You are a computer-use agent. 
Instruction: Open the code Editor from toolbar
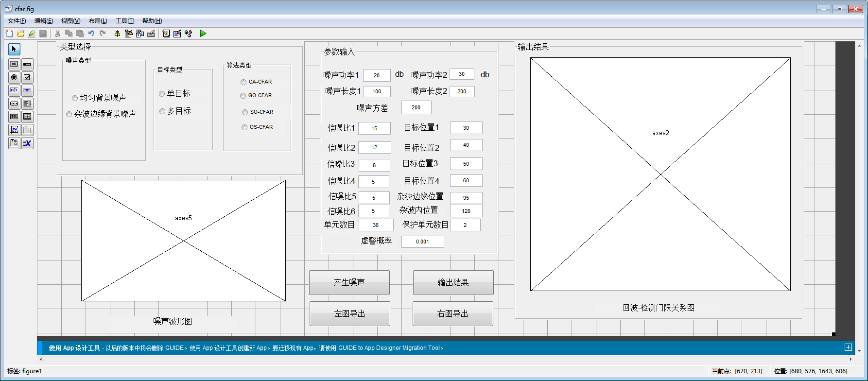coord(166,34)
